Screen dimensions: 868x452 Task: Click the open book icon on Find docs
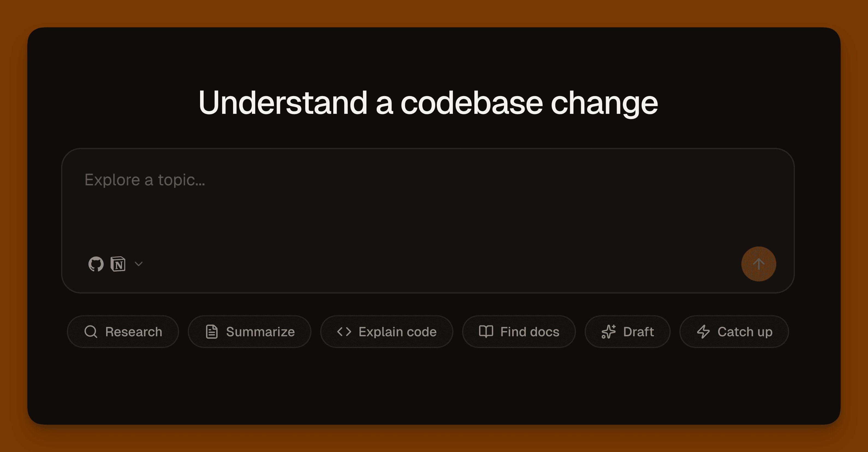(486, 331)
